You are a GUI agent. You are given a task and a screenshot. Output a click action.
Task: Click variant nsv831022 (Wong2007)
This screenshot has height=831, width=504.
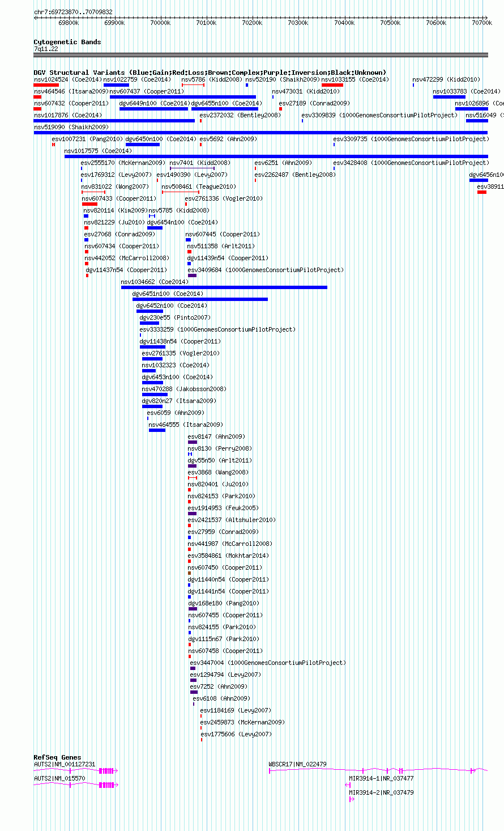115,186
